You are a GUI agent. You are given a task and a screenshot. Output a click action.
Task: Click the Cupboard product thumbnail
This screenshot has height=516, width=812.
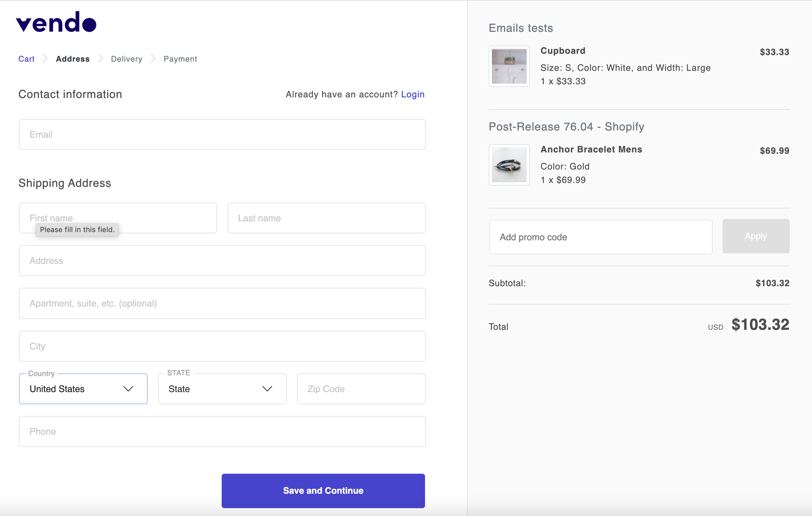[x=509, y=67]
